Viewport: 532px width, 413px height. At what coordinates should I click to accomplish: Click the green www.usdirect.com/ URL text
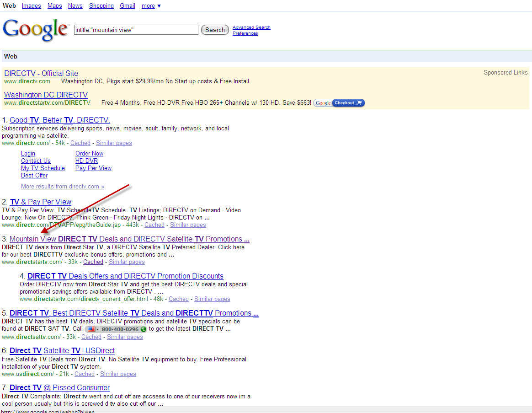tap(28, 374)
